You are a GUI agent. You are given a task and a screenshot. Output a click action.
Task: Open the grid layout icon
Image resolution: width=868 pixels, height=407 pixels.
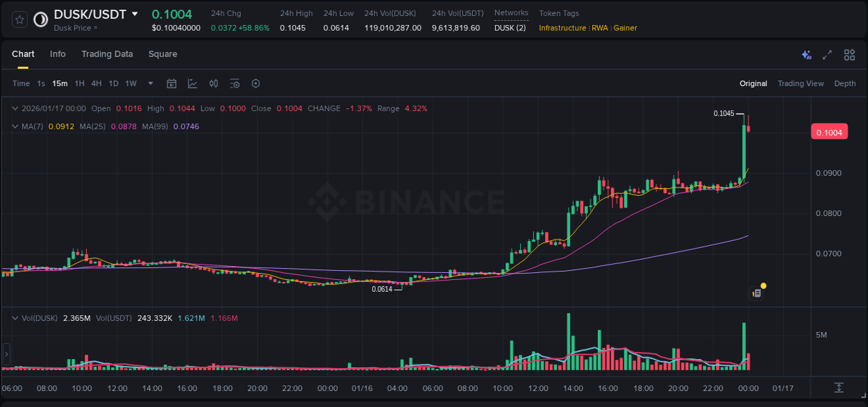click(x=849, y=54)
